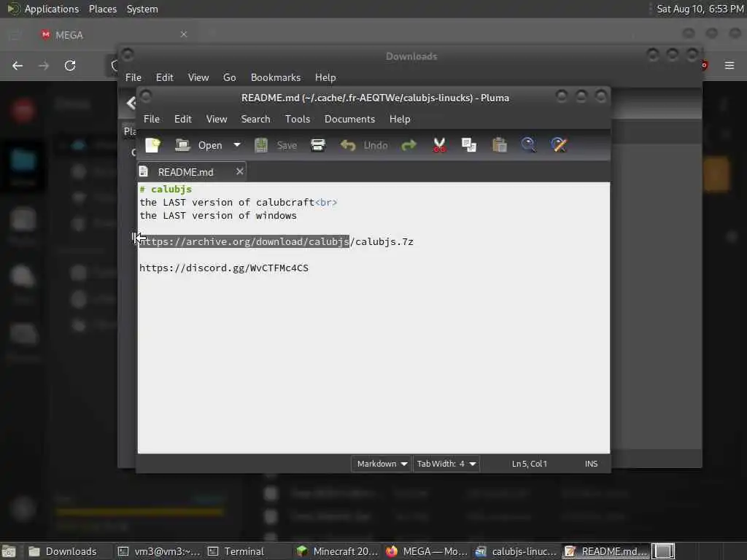Click the Undo button in Pluma
747x560 pixels.
[x=365, y=145]
